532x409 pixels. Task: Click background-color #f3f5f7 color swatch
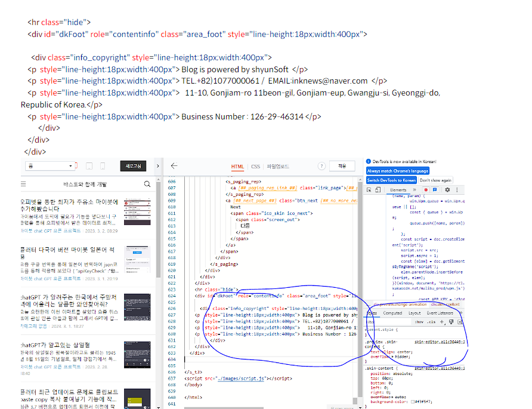coord(413,402)
